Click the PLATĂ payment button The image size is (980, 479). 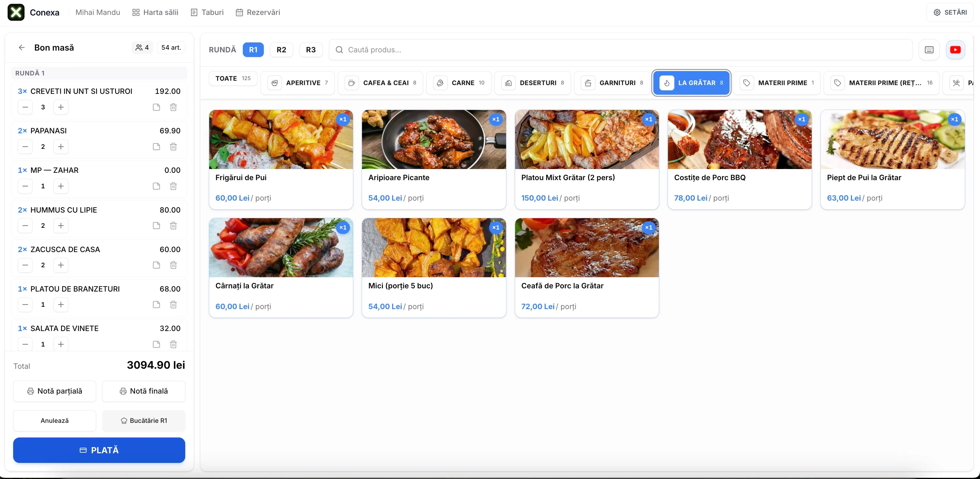pyautogui.click(x=99, y=450)
